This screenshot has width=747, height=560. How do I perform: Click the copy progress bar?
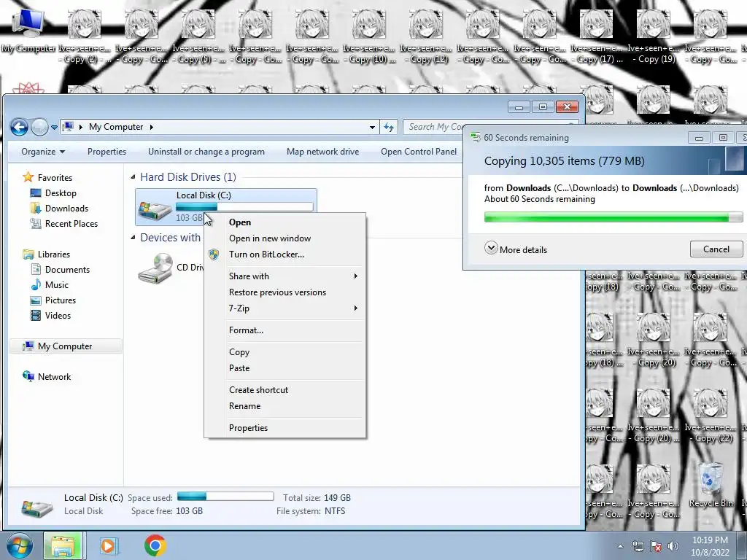[x=613, y=217]
